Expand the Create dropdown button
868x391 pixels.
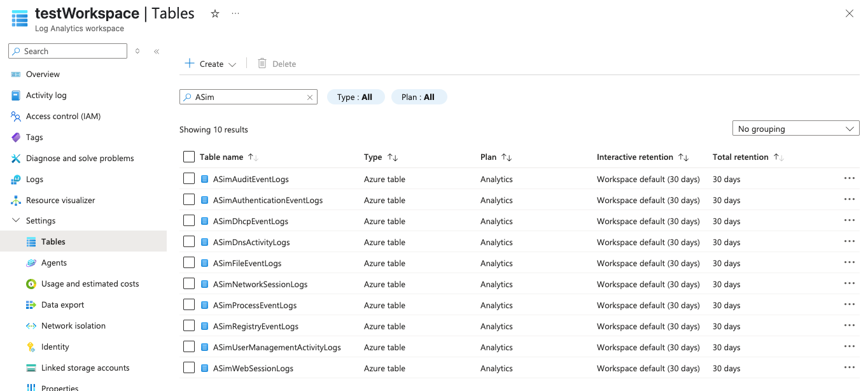[211, 64]
